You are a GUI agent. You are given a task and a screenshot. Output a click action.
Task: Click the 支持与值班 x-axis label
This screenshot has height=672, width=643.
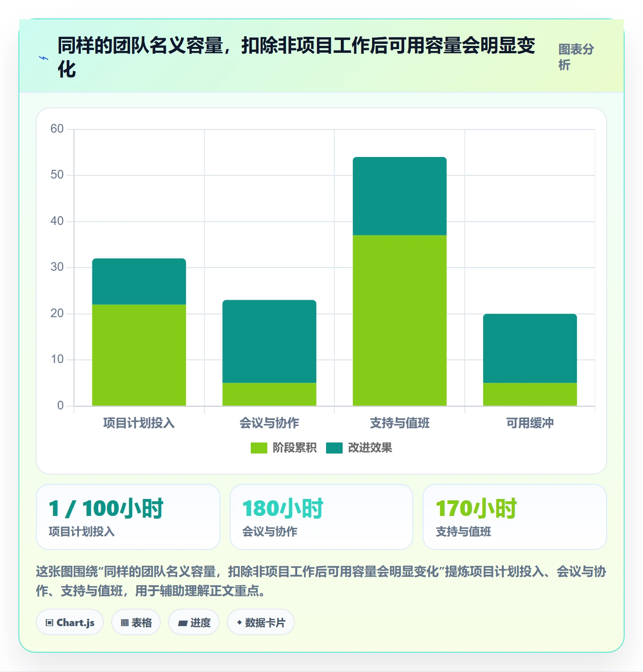pyautogui.click(x=400, y=423)
